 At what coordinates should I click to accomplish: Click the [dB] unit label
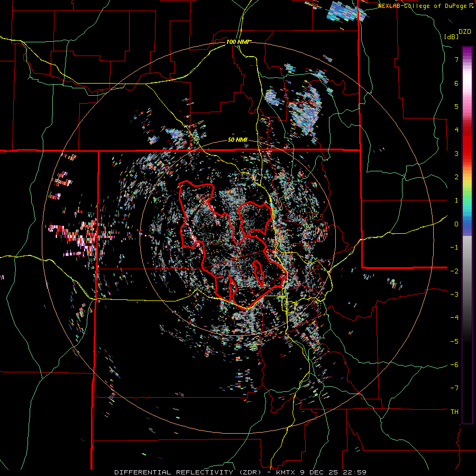pos(452,36)
